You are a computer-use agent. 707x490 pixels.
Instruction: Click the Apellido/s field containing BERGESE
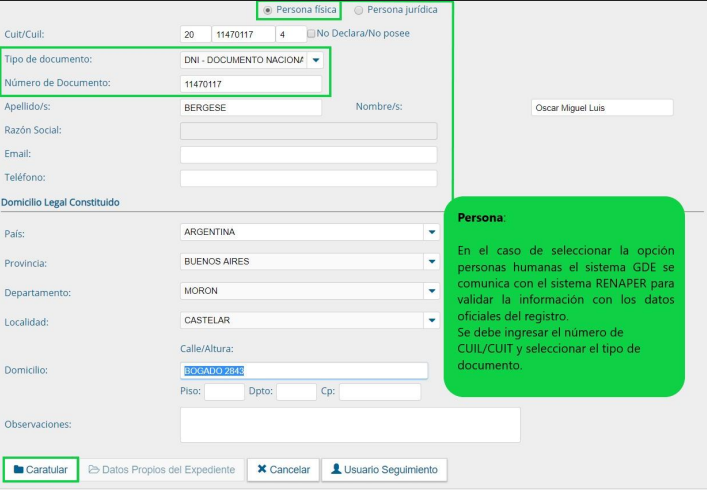tap(251, 107)
